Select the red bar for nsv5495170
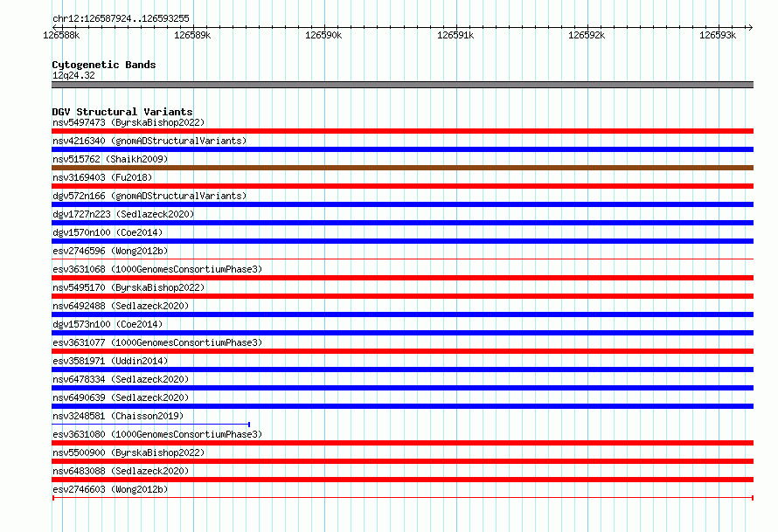Image resolution: width=778 pixels, height=532 pixels. [402, 296]
